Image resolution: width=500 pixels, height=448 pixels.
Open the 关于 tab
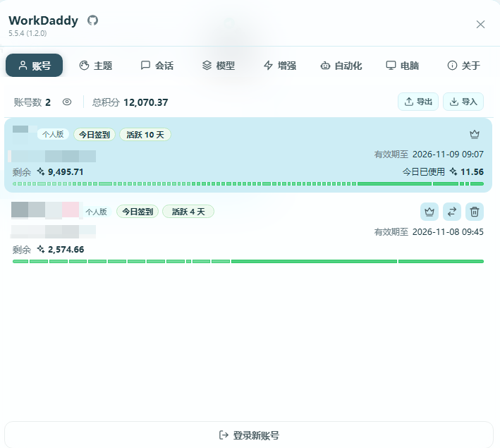coord(463,66)
